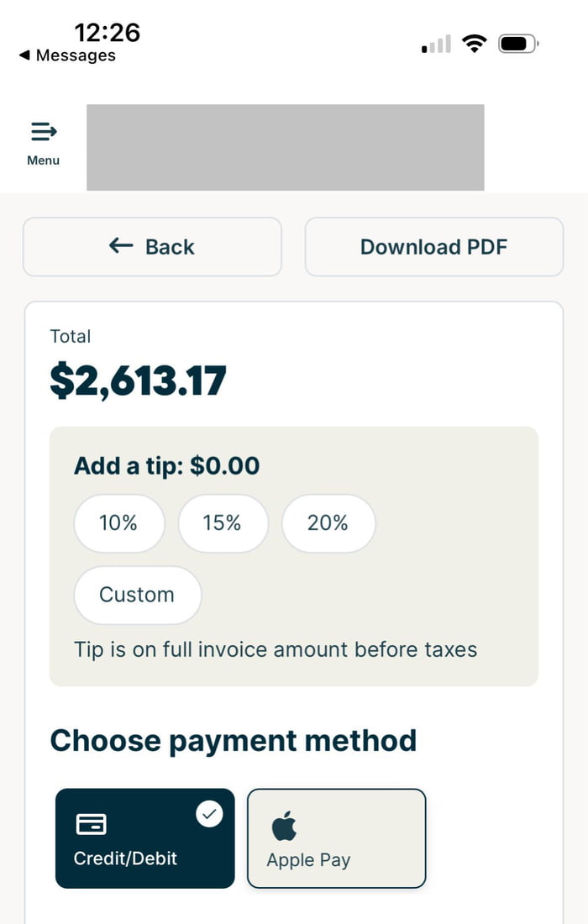Viewport: 588px width, 924px height.
Task: Tap the Wi-Fi icon in the status bar
Action: [475, 44]
